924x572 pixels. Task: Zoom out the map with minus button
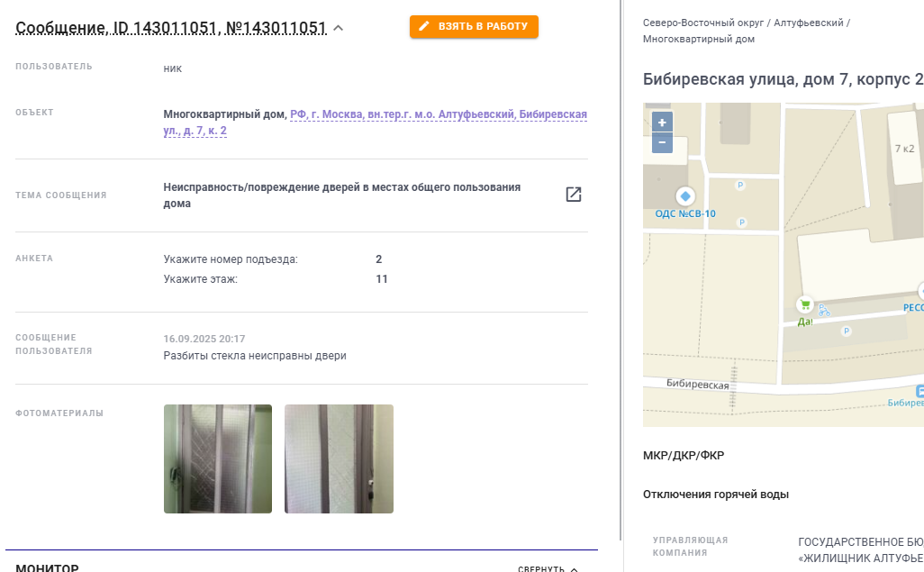[x=662, y=142]
